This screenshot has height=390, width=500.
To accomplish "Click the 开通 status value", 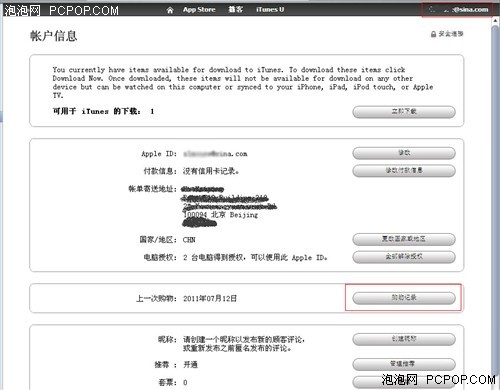I will [x=190, y=364].
